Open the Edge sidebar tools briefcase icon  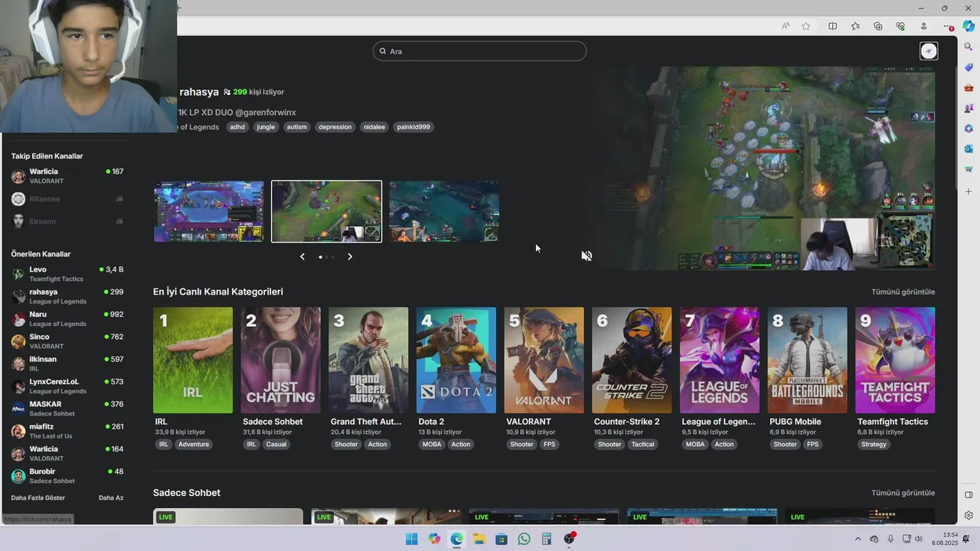click(969, 88)
